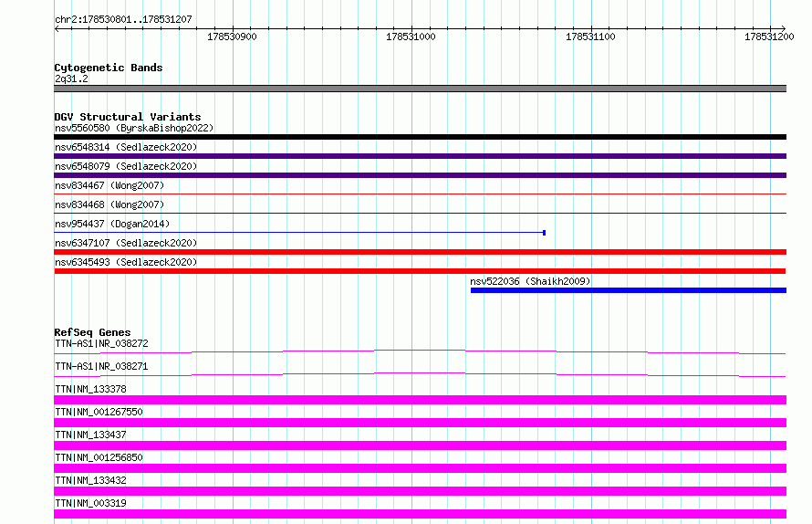
Task: Select the red nsv6345493 variant bar
Action: [420, 271]
